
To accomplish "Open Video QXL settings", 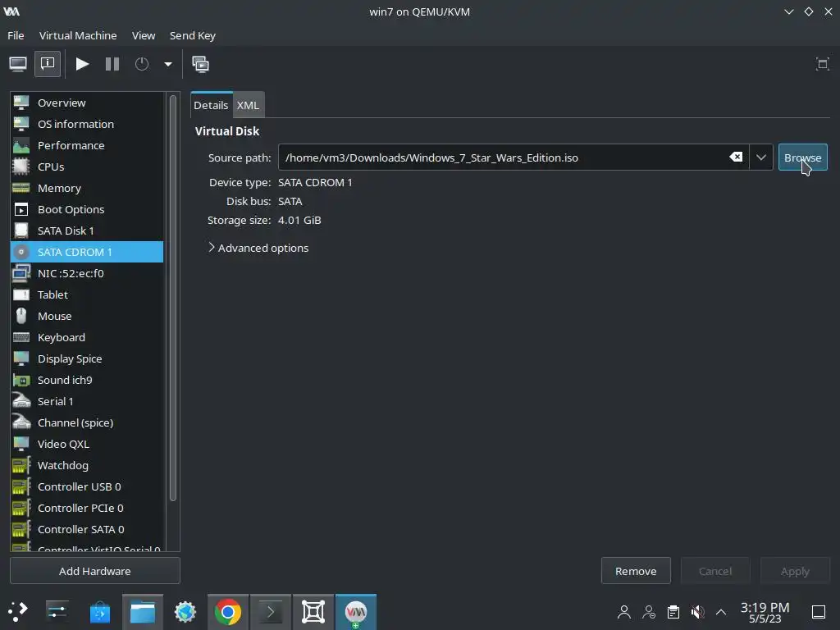I will 87,444.
